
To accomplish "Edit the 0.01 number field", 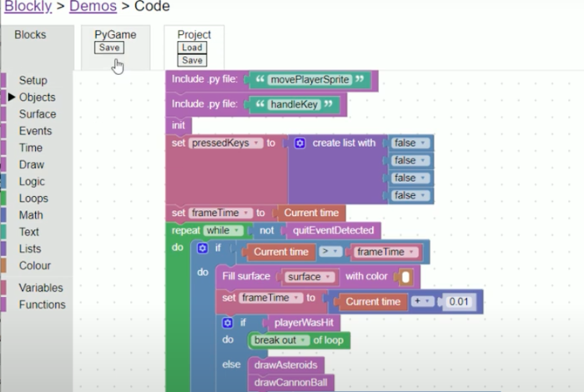I will pos(459,302).
